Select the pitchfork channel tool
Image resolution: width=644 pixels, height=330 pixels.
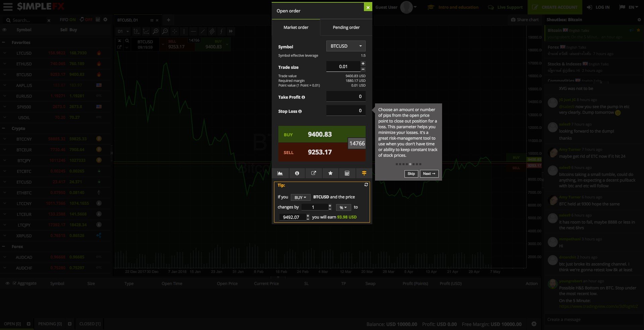click(x=212, y=31)
